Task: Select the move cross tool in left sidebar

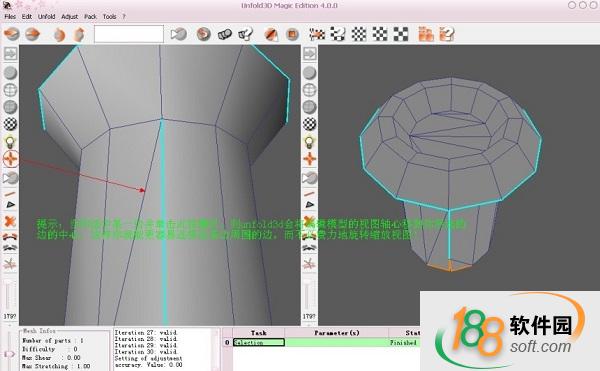Action: point(10,159)
